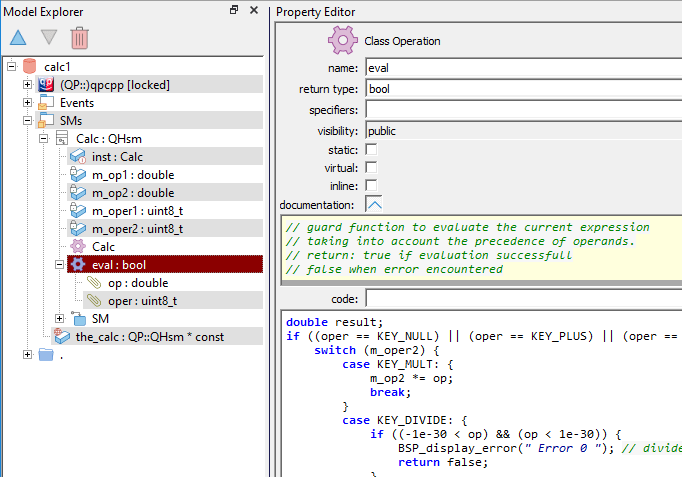682x477 pixels.
Task: Expand the Events package node
Action: point(27,102)
